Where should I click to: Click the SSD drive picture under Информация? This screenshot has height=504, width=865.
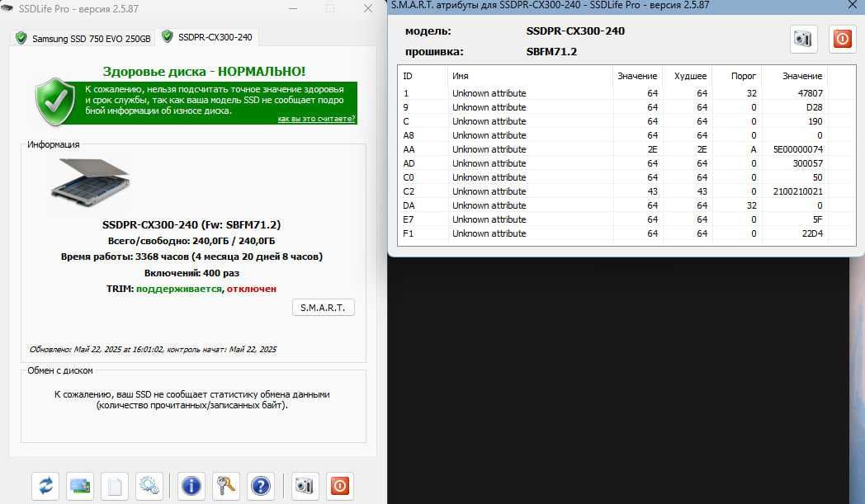click(91, 182)
